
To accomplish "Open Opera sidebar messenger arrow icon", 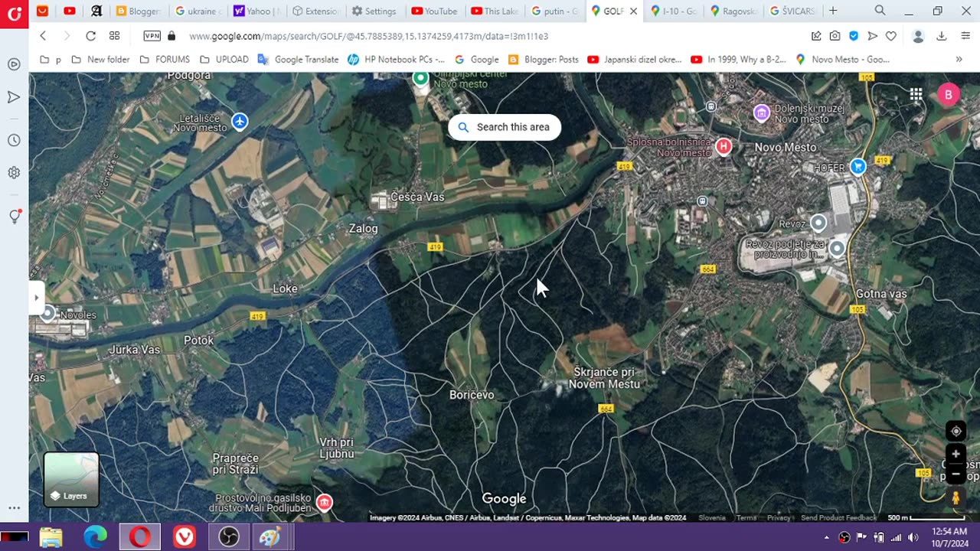I will (14, 97).
